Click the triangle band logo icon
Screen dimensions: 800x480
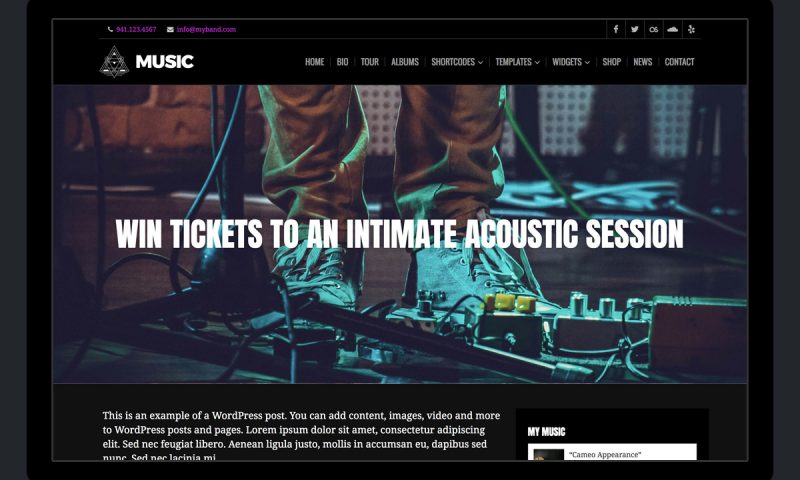pyautogui.click(x=114, y=62)
